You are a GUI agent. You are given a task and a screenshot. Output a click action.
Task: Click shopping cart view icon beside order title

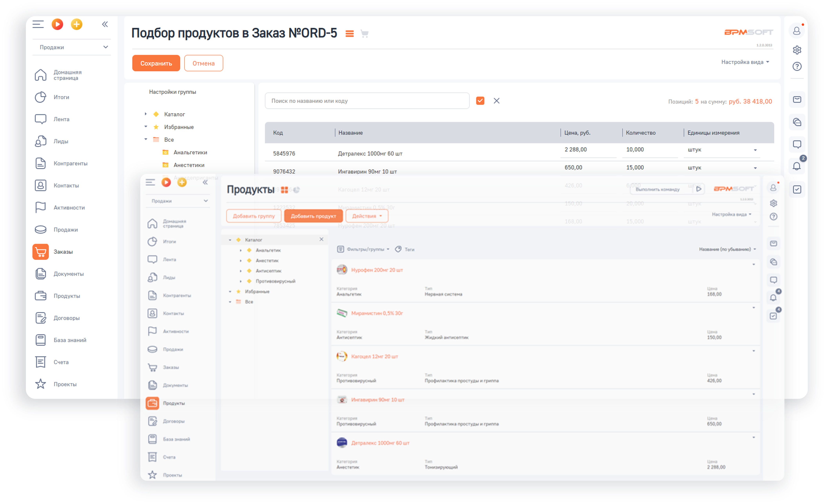(x=364, y=33)
